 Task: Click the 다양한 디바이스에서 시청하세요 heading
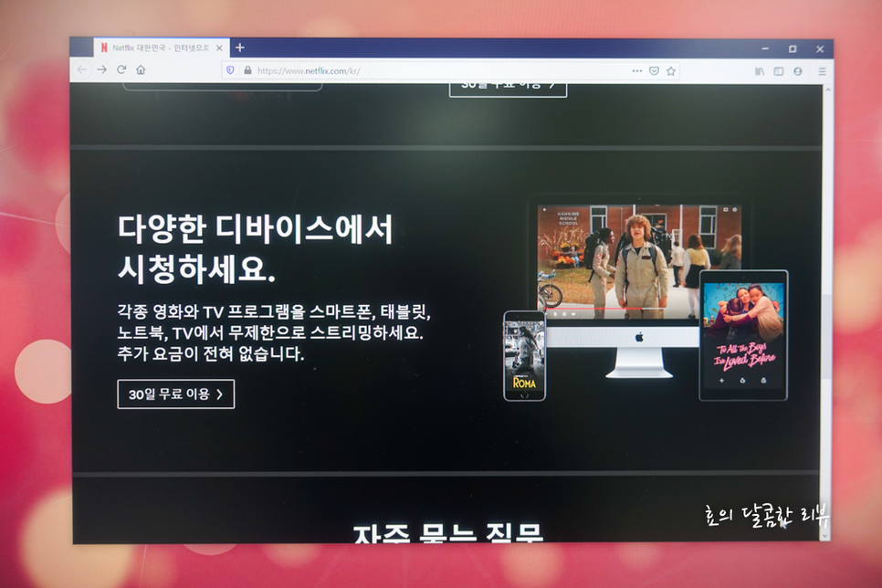[255, 248]
